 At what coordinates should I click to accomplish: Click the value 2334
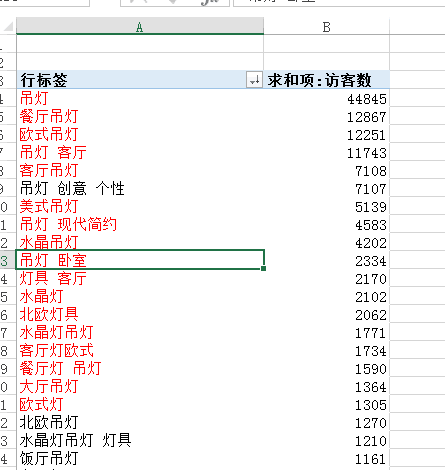[371, 261]
